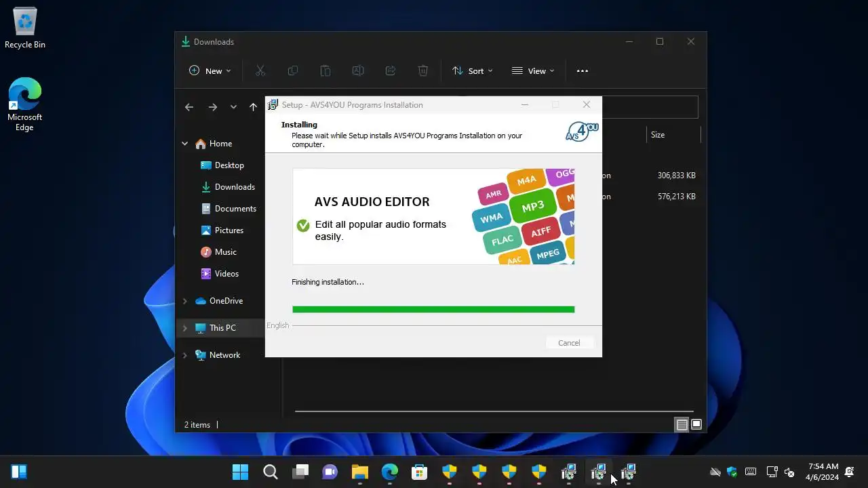Click the "2 items" status text

click(x=197, y=425)
